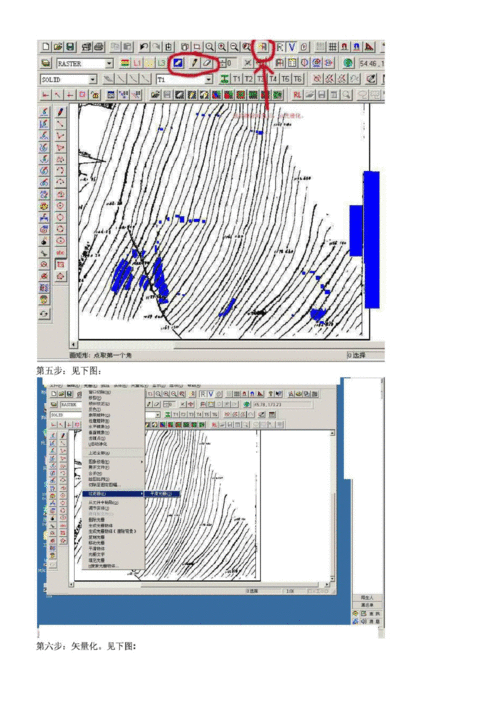Click the T1 button in upper third row
The image size is (500, 707).
236,79
